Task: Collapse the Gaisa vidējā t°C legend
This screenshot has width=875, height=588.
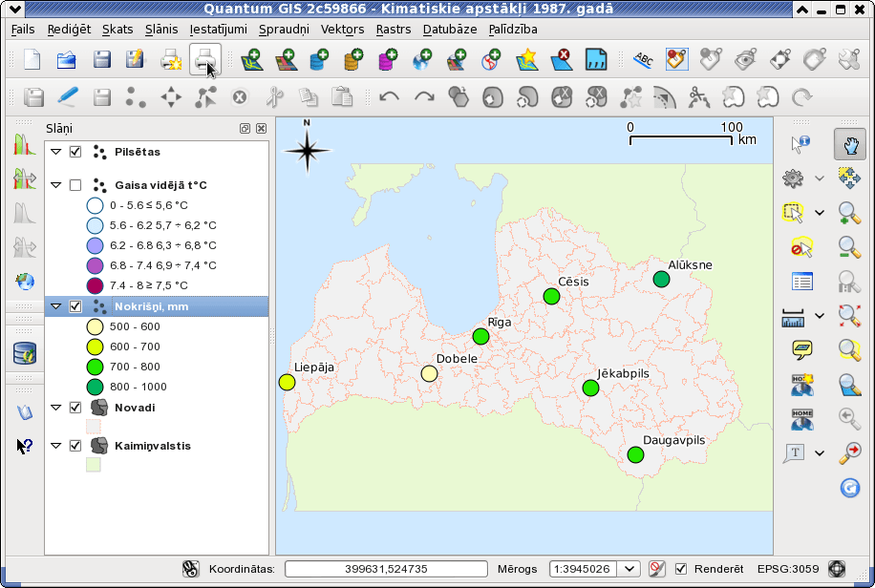Action: coord(55,184)
